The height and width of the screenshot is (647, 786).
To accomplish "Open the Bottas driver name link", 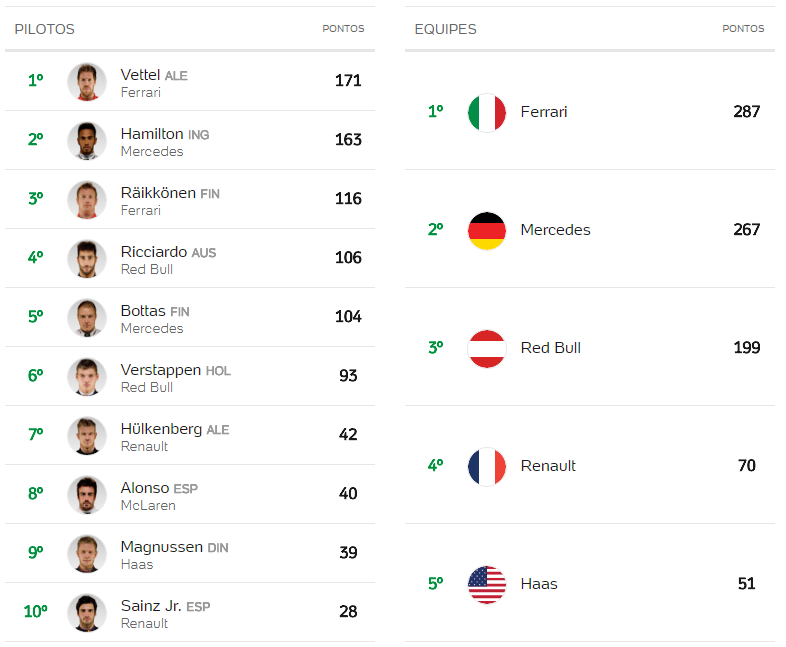I will (x=143, y=311).
